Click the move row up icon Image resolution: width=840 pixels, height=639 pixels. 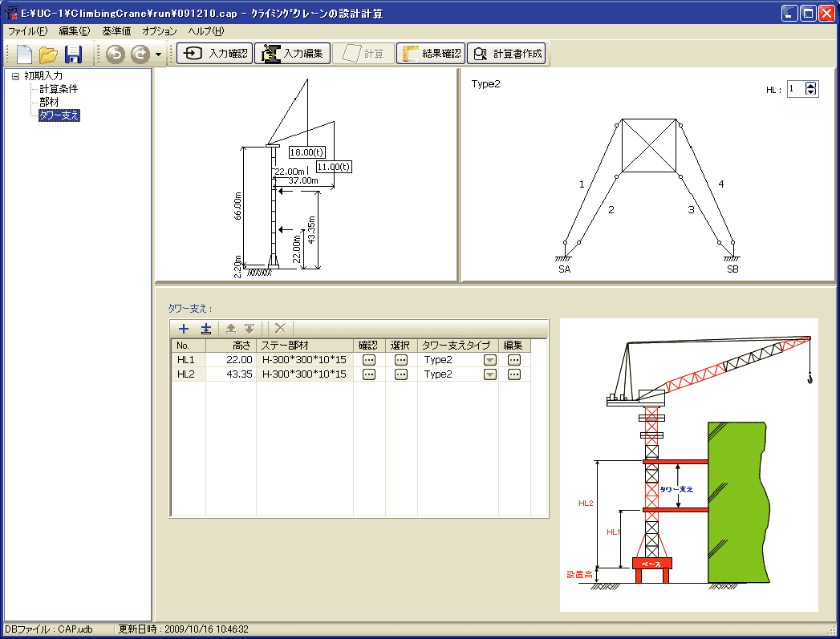coord(231,329)
